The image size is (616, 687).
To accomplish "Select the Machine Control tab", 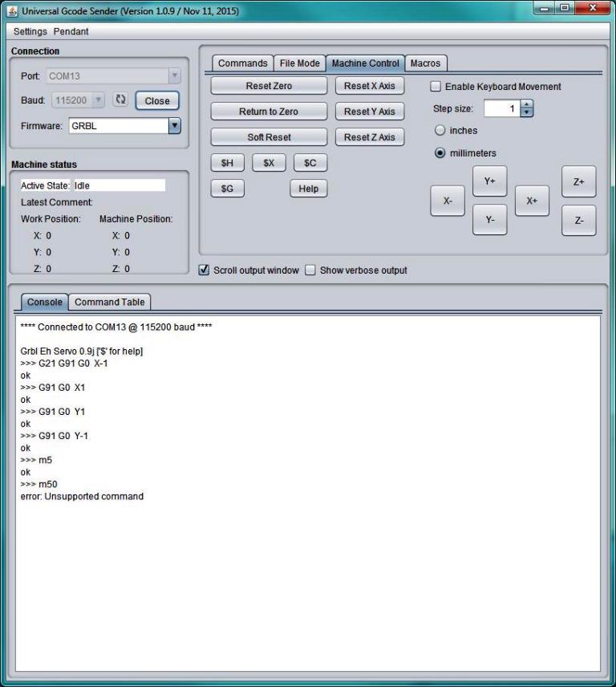I will pos(365,63).
